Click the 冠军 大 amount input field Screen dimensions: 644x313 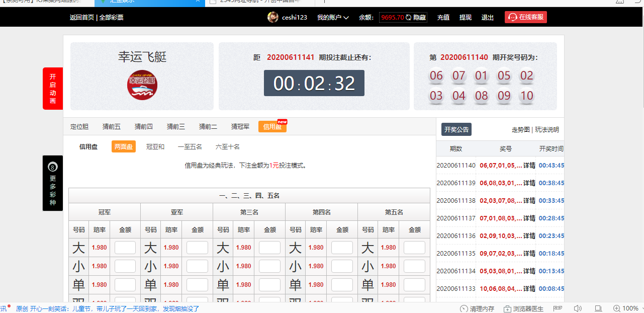(x=125, y=248)
